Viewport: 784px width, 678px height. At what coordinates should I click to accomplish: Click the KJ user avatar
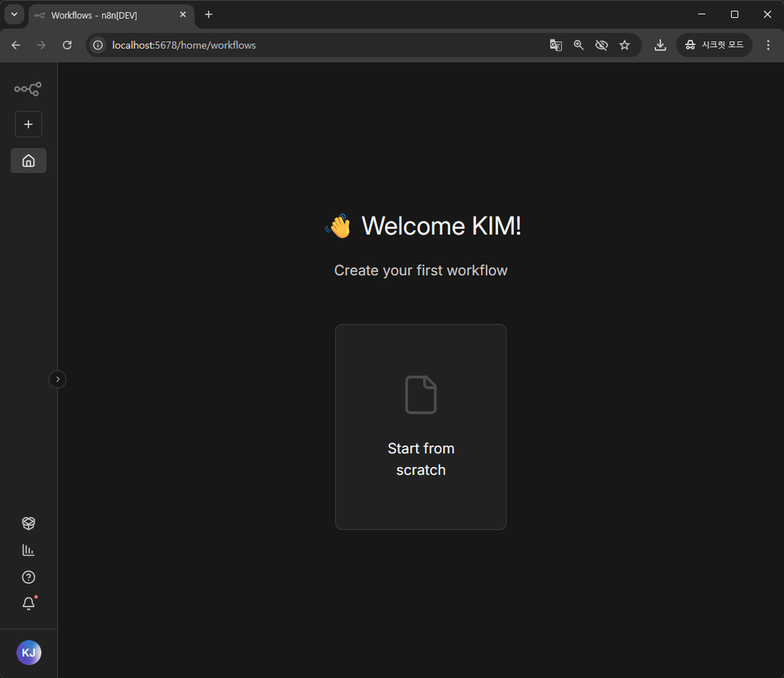click(x=29, y=652)
